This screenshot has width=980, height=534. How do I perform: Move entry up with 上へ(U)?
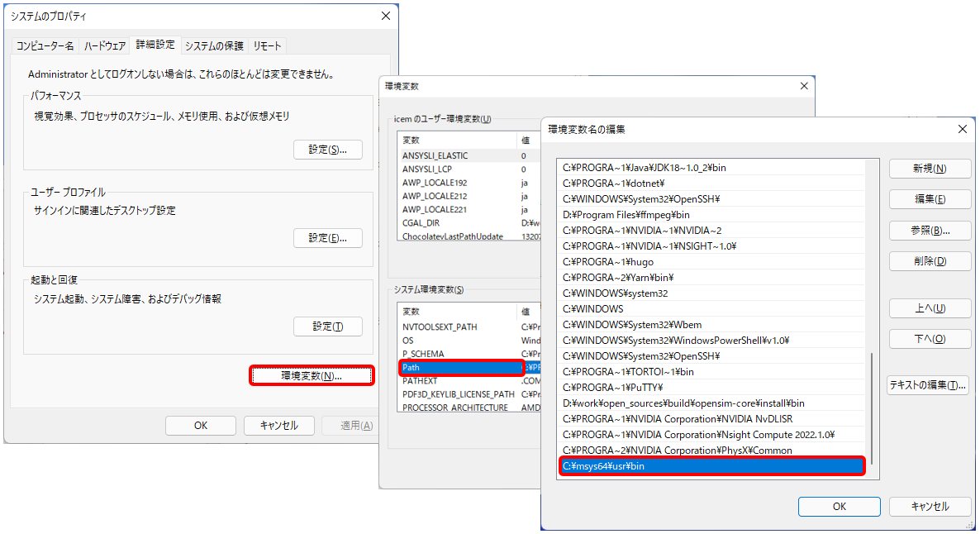click(930, 308)
